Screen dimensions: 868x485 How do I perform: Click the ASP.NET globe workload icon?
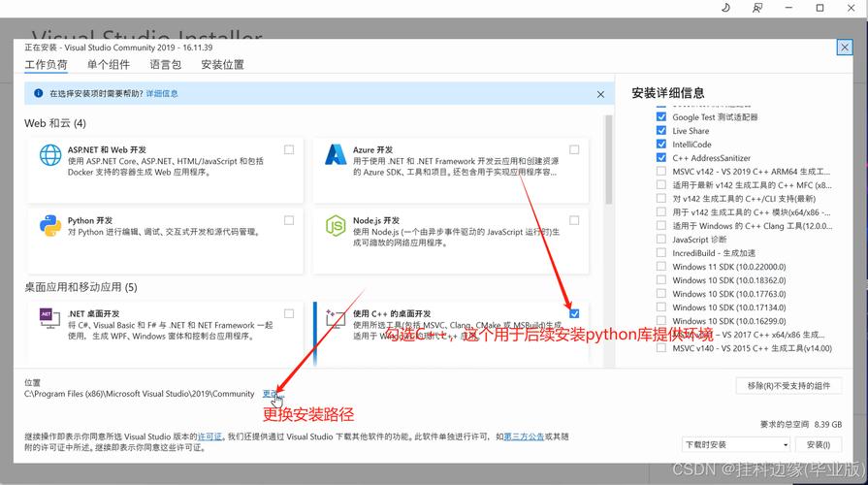pyautogui.click(x=50, y=155)
